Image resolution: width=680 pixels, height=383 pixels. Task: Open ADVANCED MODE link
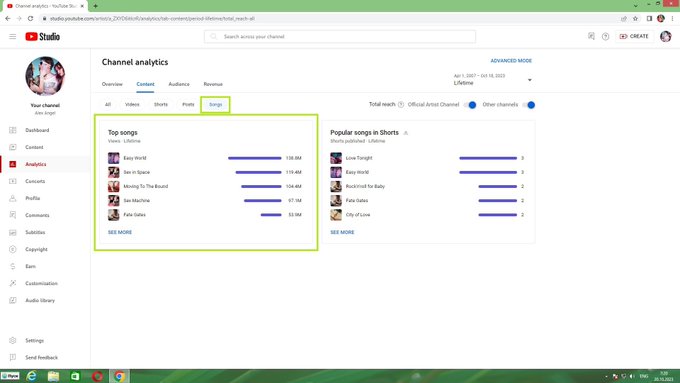(511, 61)
